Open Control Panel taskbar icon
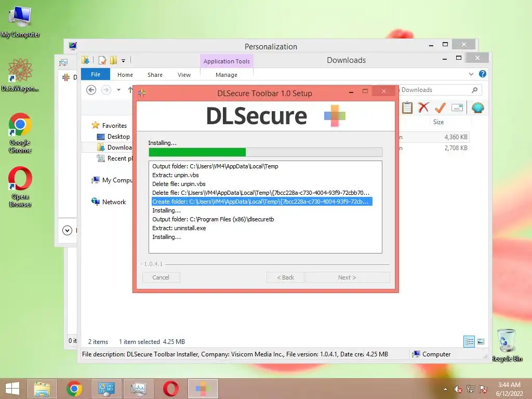Screen dimensions: 532x399 tap(106, 389)
